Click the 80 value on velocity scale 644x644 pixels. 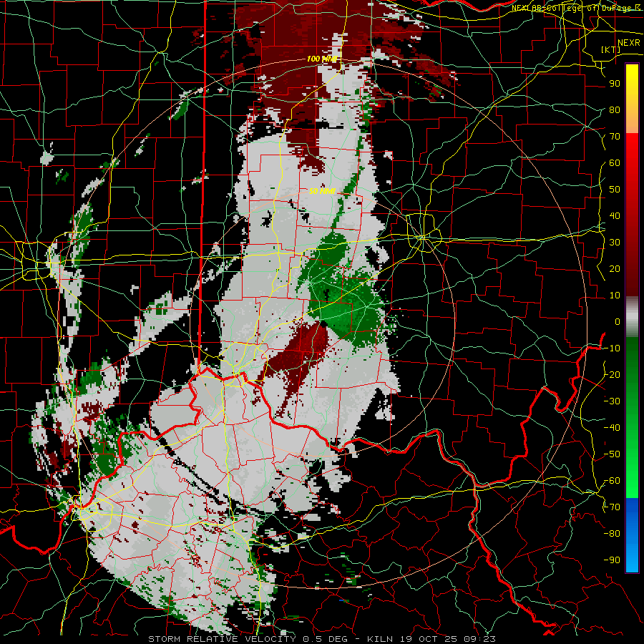615,110
